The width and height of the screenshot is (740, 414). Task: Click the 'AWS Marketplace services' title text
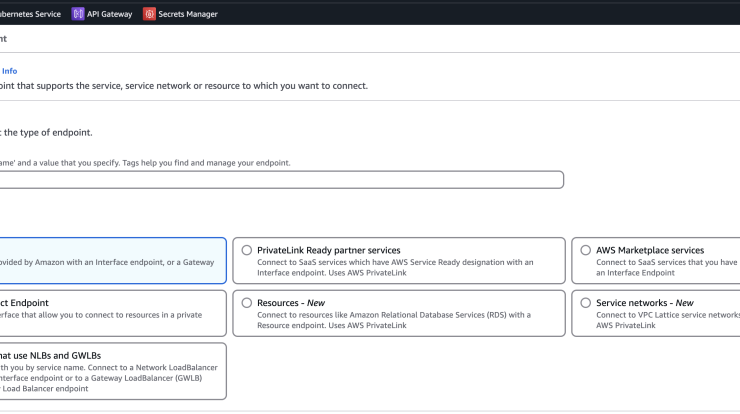tap(650, 250)
